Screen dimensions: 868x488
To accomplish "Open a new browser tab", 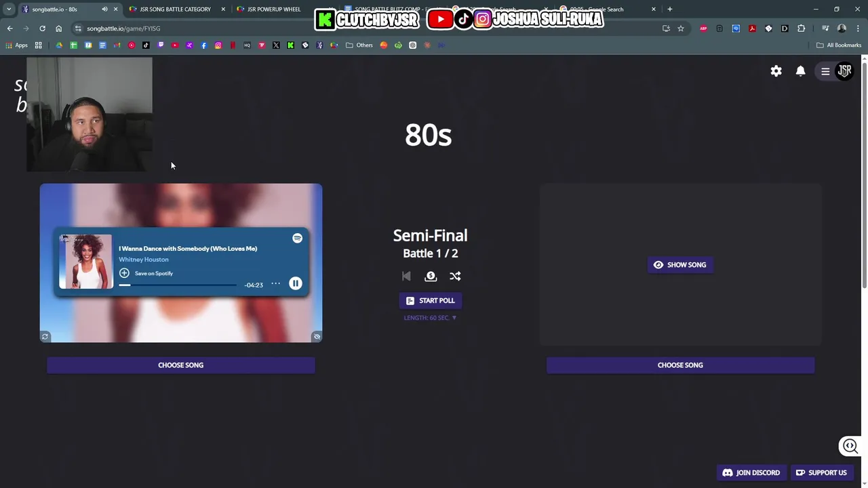I will 670,9.
